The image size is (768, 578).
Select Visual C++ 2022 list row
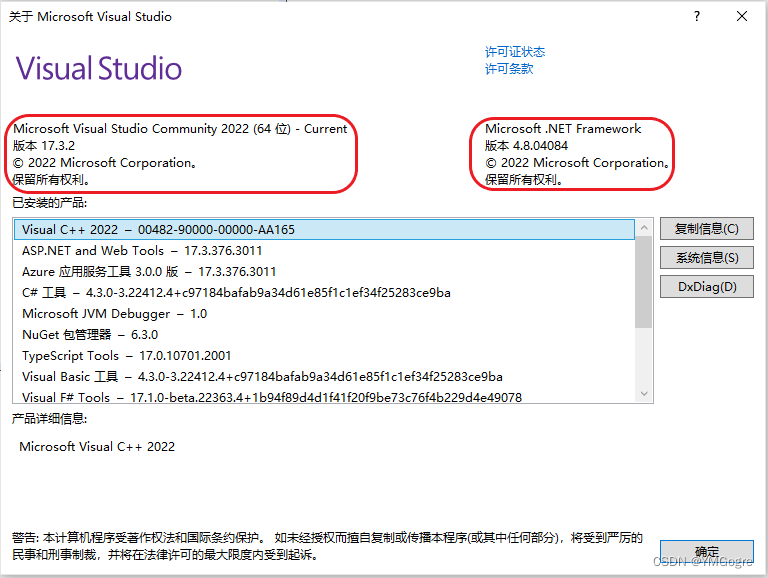[324, 230]
